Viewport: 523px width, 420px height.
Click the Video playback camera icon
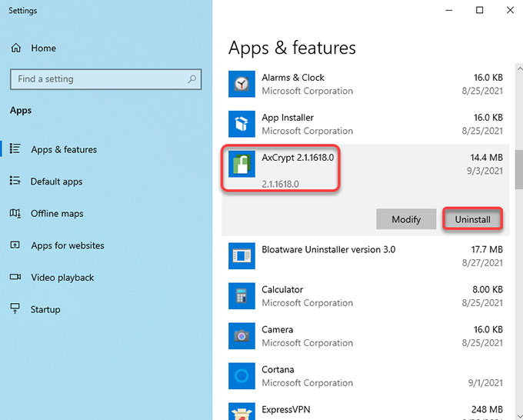15,277
